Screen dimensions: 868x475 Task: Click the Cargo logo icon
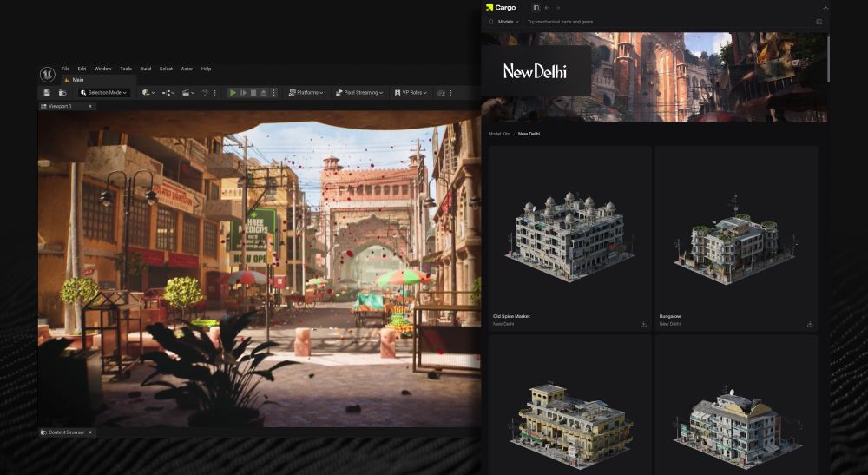(490, 8)
